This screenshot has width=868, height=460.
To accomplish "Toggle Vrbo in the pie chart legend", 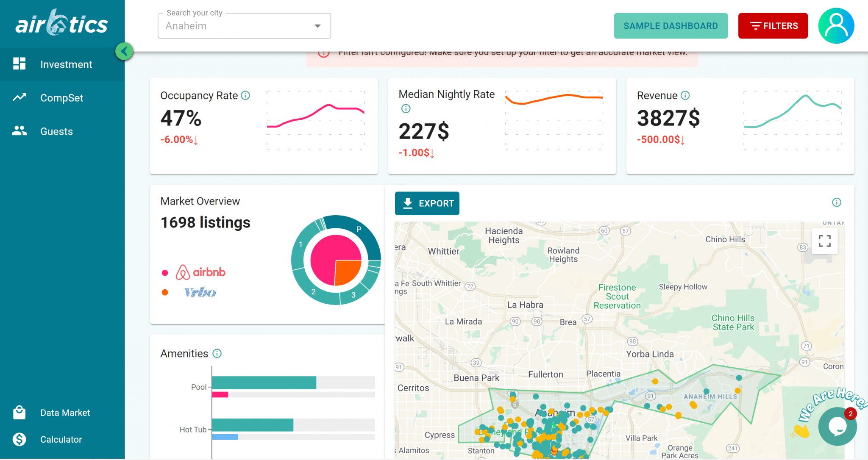I will tap(200, 292).
